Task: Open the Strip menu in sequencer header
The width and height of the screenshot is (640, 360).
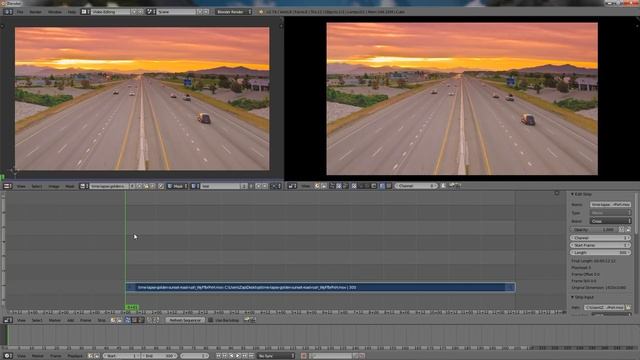Action: click(x=101, y=320)
